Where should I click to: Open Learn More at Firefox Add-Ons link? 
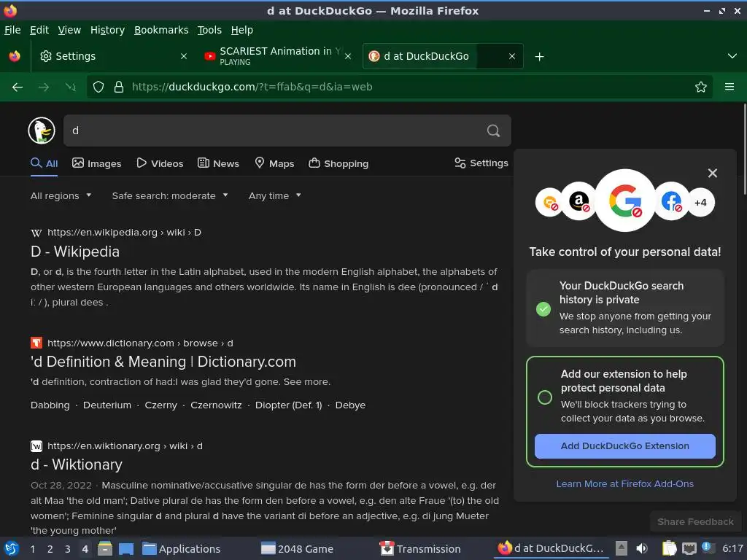pyautogui.click(x=625, y=484)
